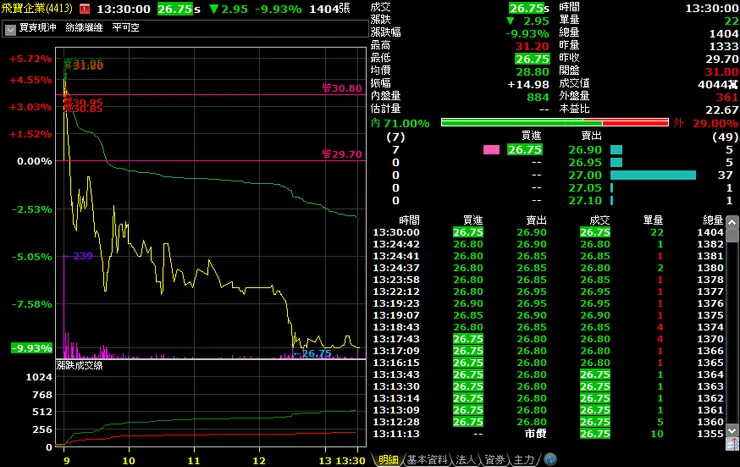Click the 內 71.00% label
This screenshot has width=740, height=467.
400,124
